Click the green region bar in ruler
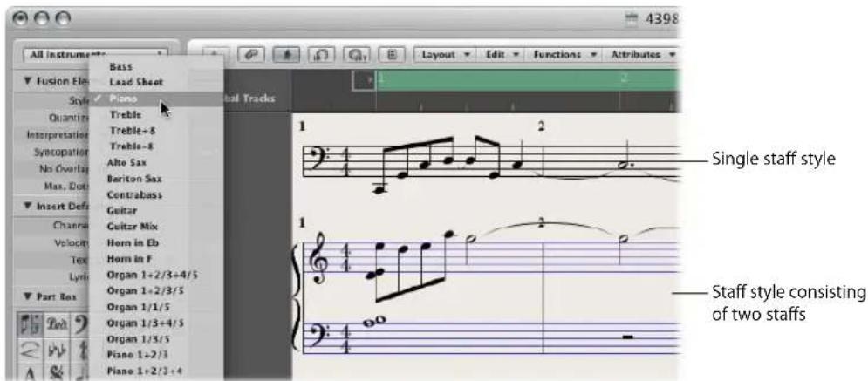 [528, 81]
